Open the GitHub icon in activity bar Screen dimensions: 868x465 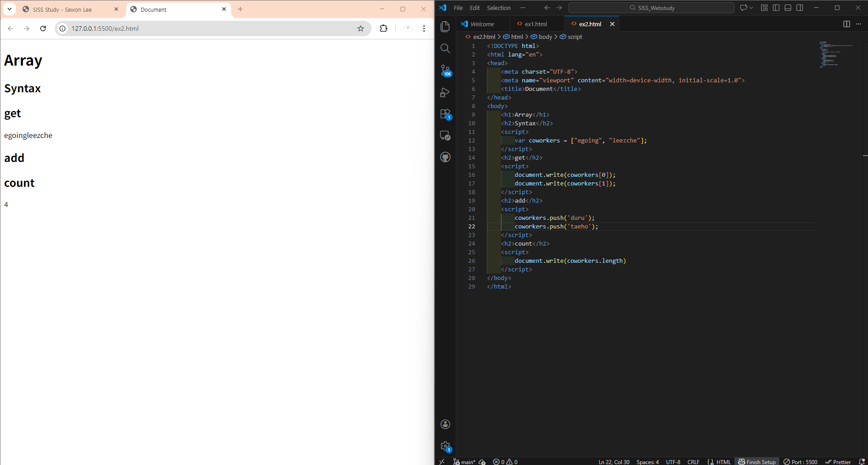click(x=445, y=157)
